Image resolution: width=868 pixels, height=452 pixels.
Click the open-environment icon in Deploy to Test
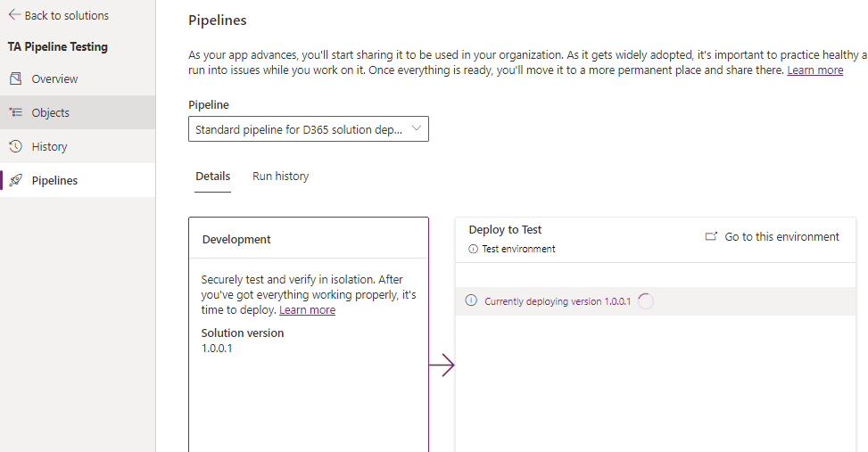tap(711, 237)
